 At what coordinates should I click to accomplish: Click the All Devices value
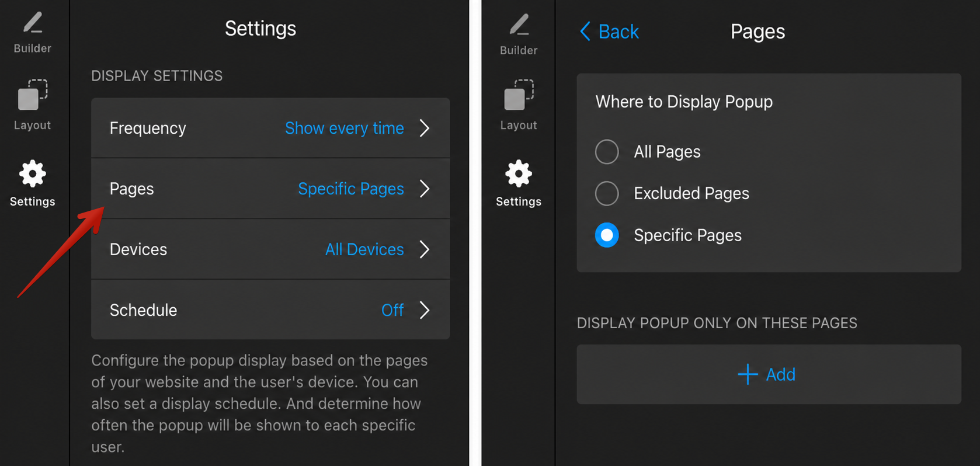coord(364,249)
